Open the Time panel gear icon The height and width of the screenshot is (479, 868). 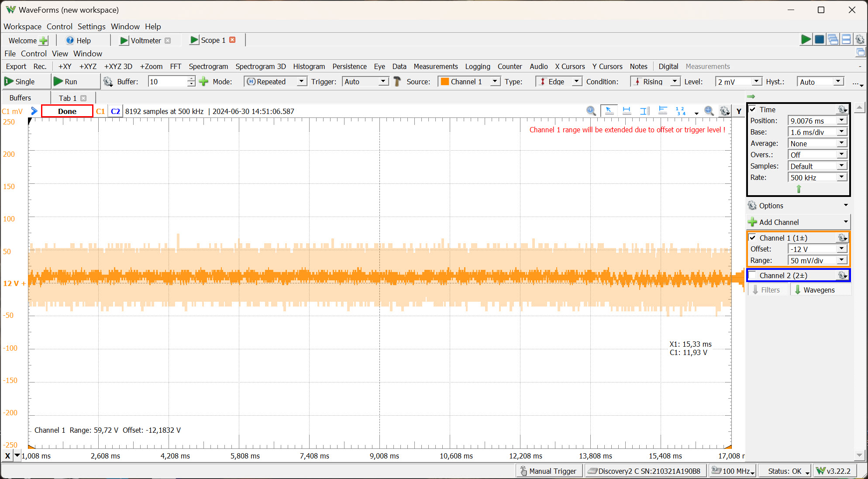point(842,109)
